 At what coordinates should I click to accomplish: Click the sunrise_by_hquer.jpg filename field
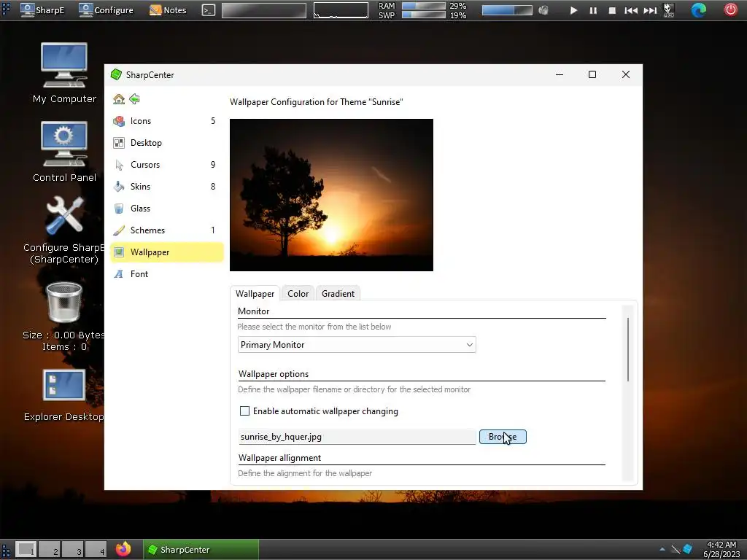(356, 437)
